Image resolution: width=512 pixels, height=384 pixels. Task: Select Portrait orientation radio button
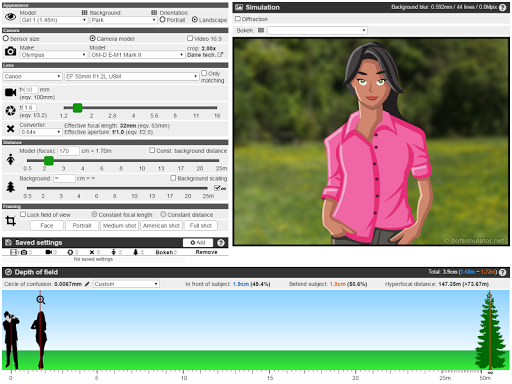tap(163, 20)
